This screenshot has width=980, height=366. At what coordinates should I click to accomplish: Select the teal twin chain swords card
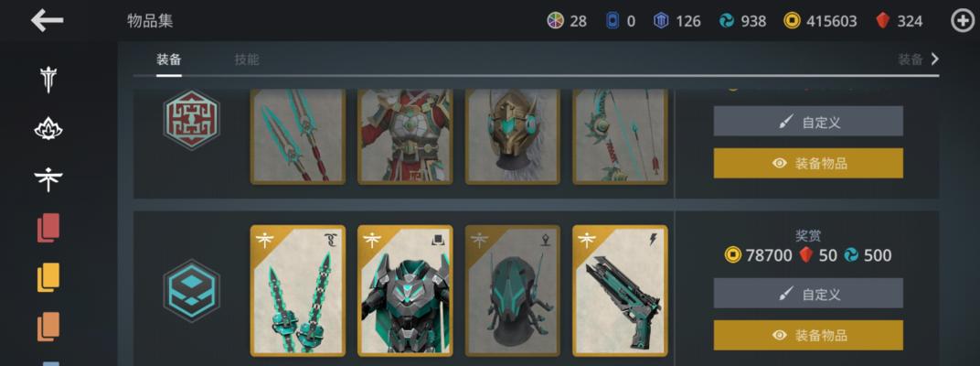pos(298,290)
